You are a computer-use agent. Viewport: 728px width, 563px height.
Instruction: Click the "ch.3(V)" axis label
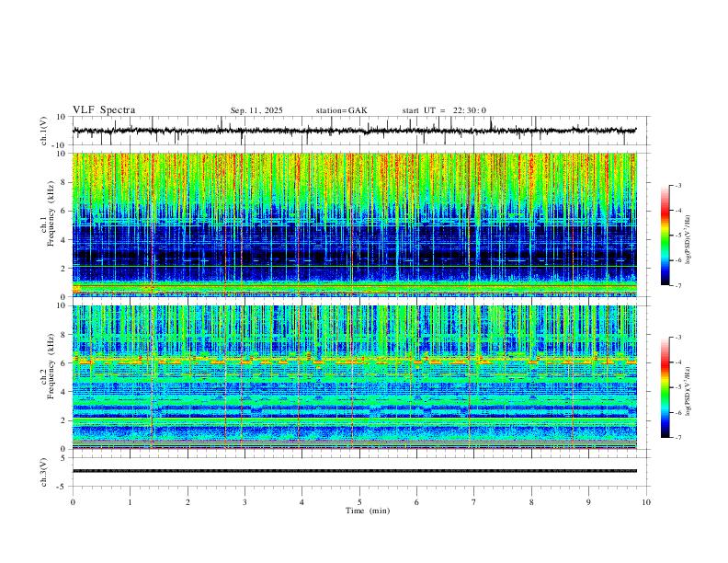45,472
